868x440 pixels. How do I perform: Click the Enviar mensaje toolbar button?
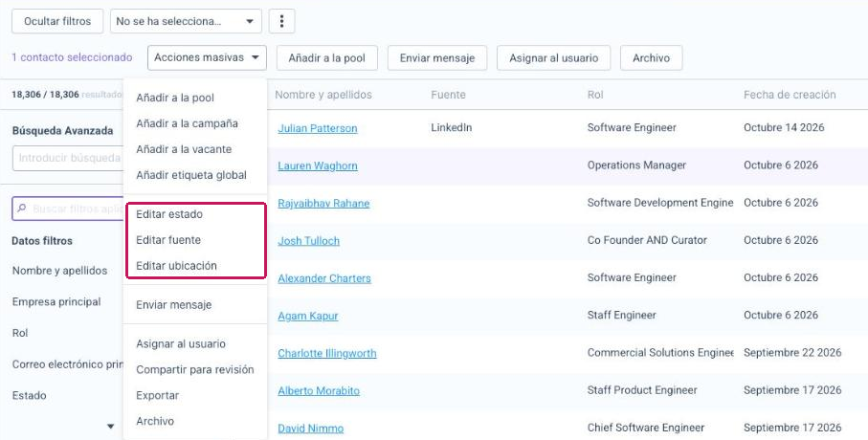pyautogui.click(x=437, y=58)
